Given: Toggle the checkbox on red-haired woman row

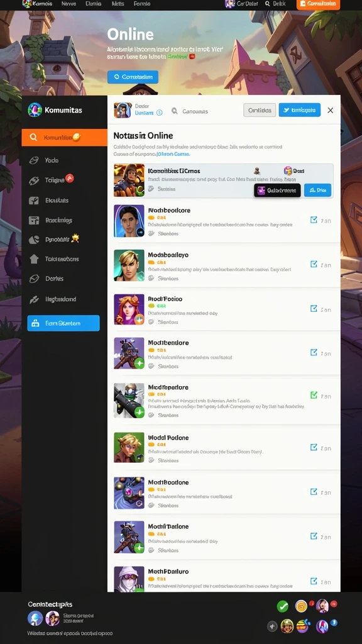Looking at the screenshot, I should click(x=314, y=308).
